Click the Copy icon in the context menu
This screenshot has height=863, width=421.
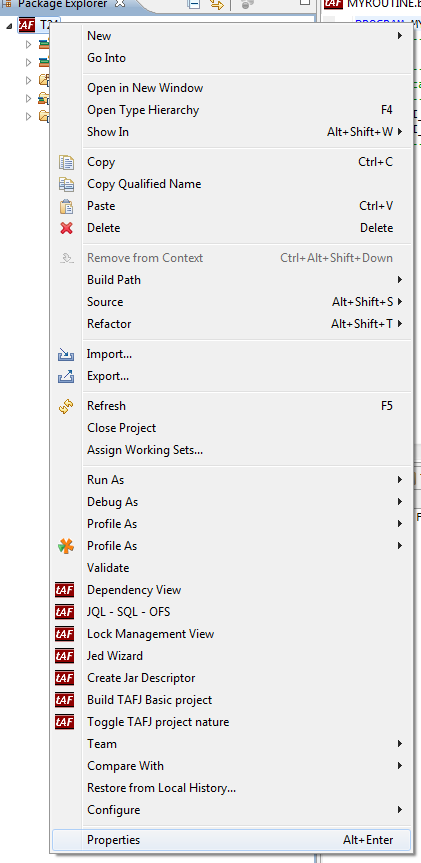66,162
